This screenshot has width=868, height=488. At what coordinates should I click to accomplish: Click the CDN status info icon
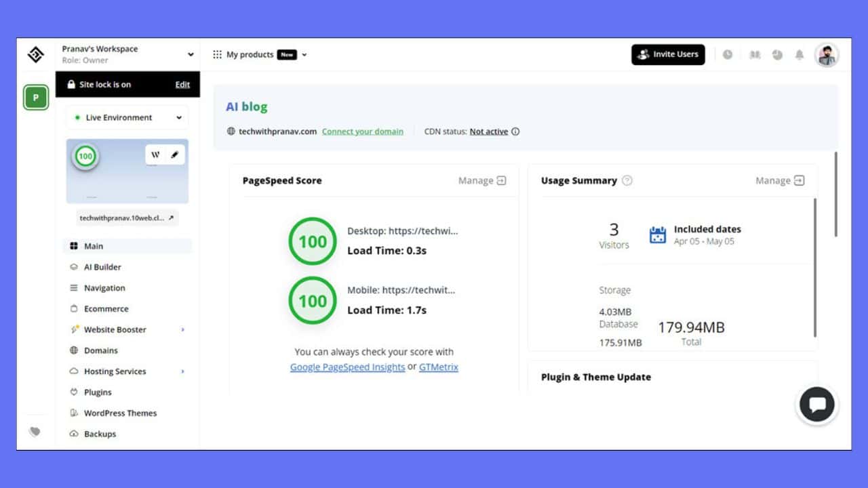coord(515,131)
